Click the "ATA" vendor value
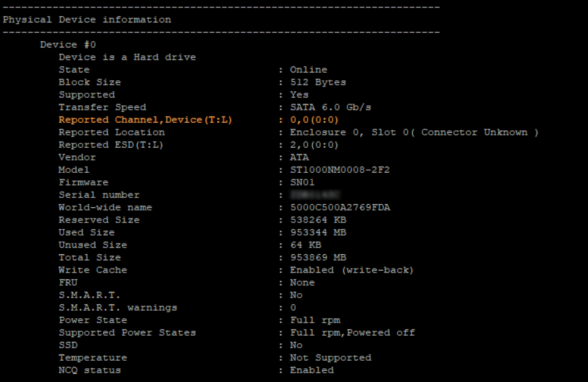The height and width of the screenshot is (382, 588). (x=299, y=157)
